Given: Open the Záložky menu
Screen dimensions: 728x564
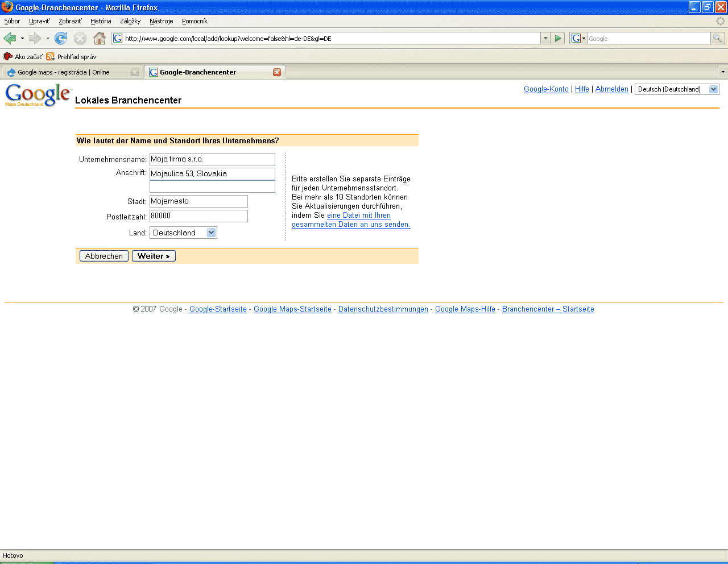Looking at the screenshot, I should click(130, 21).
